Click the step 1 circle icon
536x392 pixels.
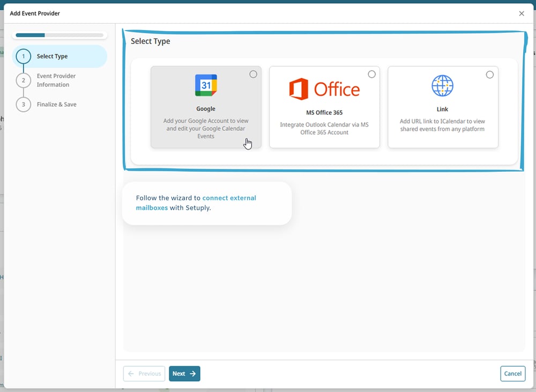click(23, 56)
